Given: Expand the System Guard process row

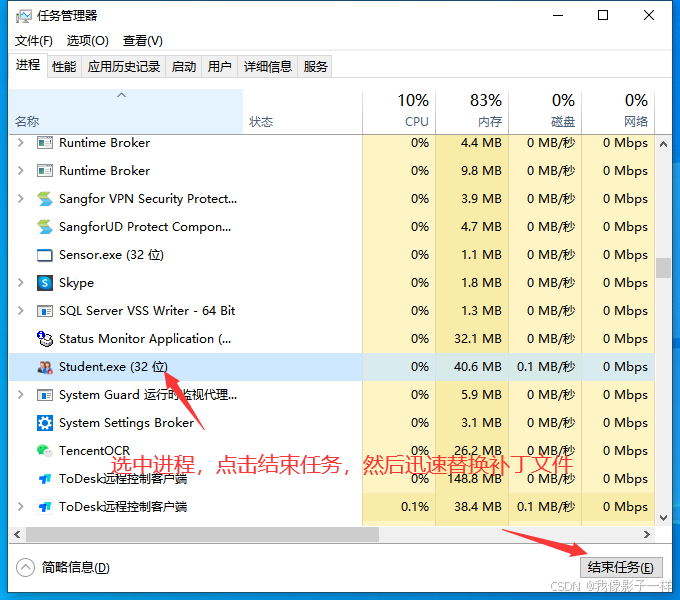Looking at the screenshot, I should [20, 395].
